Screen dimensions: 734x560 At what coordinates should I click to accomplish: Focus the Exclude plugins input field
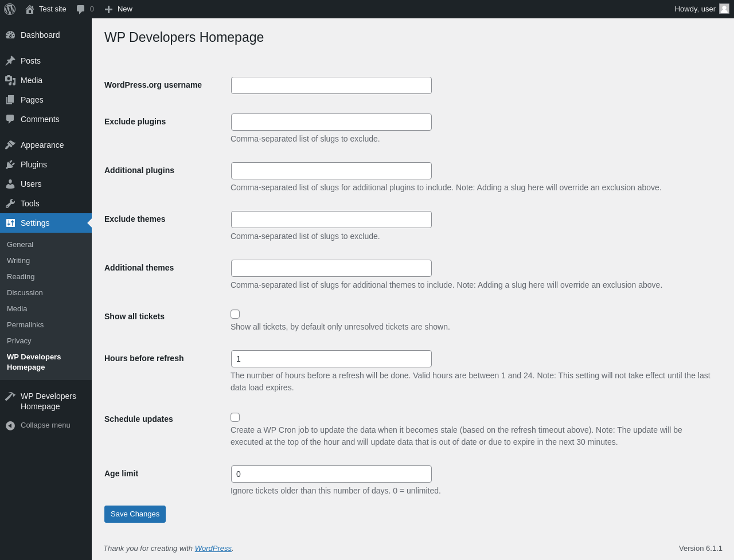(x=331, y=122)
